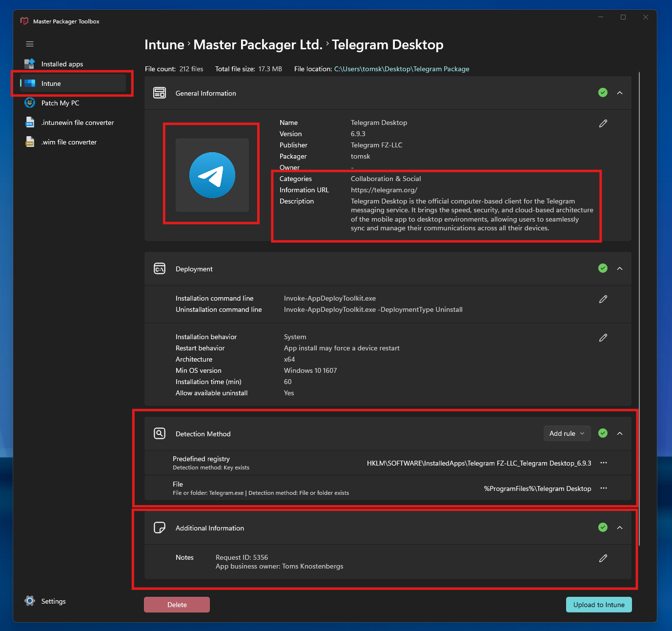Click 'App install may force a device restart'
Viewport: 672px width, 631px height.
pos(342,348)
